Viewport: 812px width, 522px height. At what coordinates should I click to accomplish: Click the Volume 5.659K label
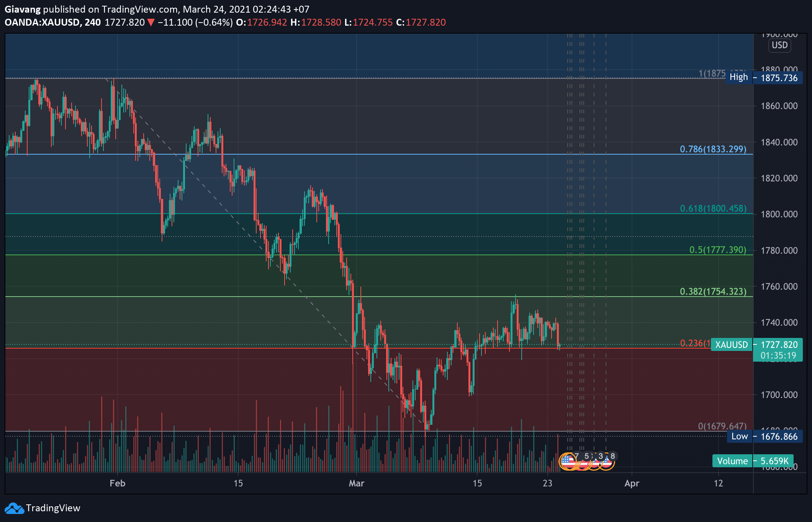coord(753,461)
